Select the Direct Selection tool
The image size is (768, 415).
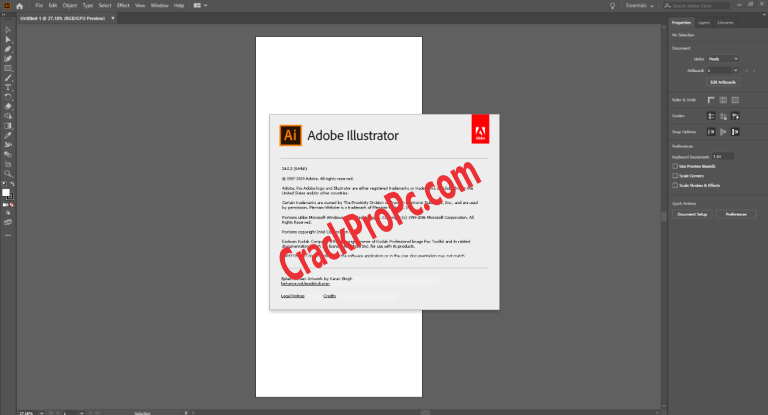click(8, 40)
